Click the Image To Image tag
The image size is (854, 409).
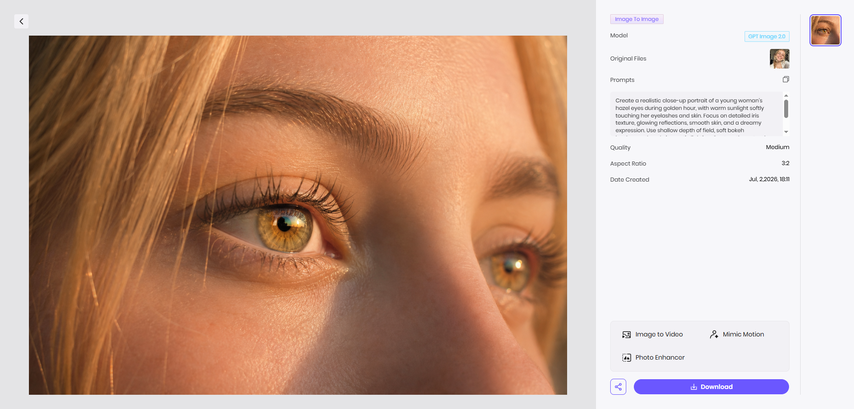637,19
